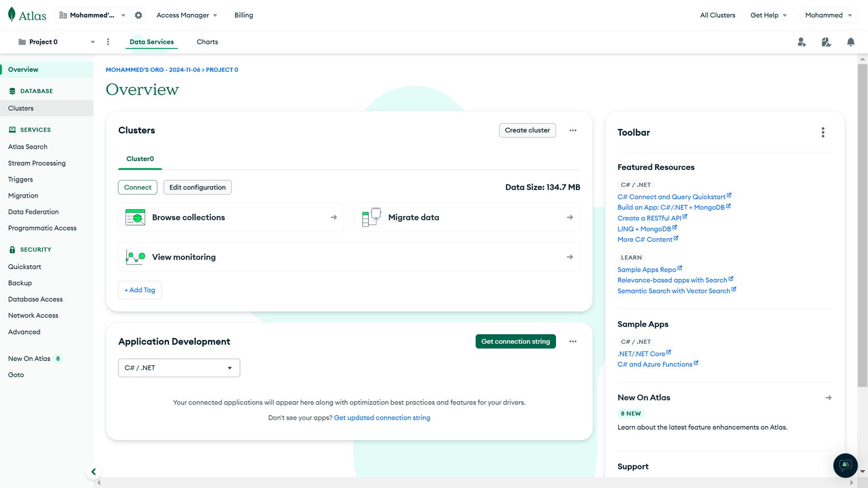Select Network Access in the sidebar
The width and height of the screenshot is (868, 488).
(33, 315)
